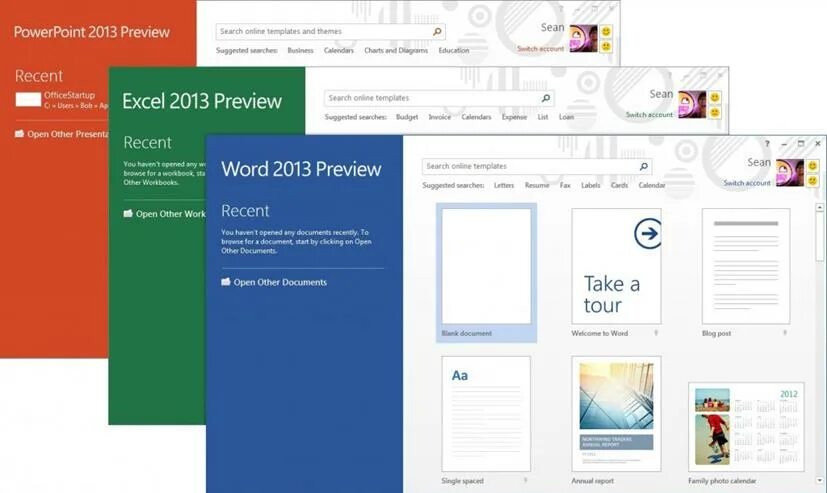Click the name Sean in Word window
Image resolution: width=827 pixels, height=493 pixels.
(x=759, y=162)
